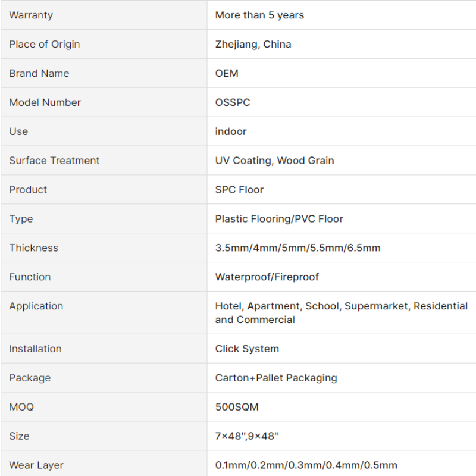Screen dimensions: 476x476
Task: Click the Surface Treatment label
Action: 54,161
